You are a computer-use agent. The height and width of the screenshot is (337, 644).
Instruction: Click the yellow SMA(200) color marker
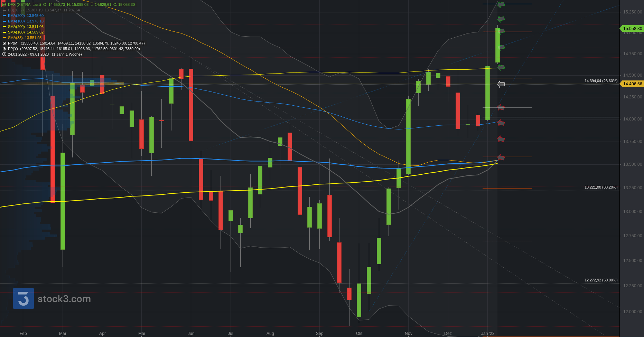4,27
